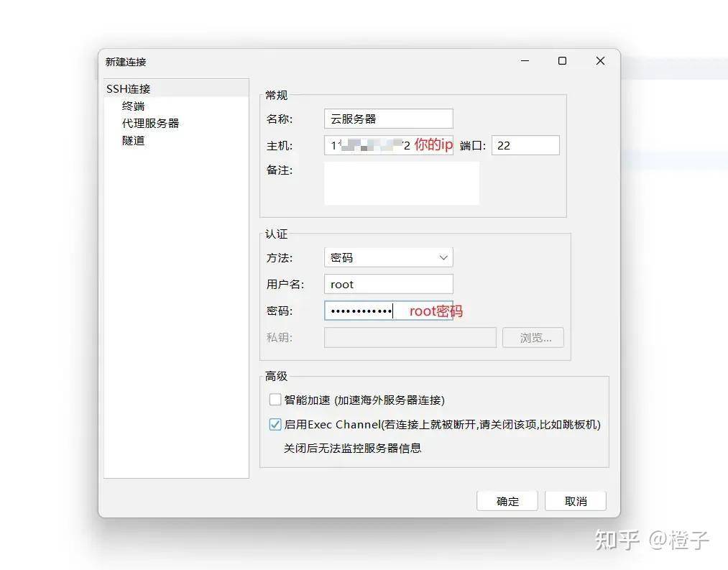Viewport: 728px width, 570px height.
Task: Click the 浏览... button
Action: pos(533,337)
